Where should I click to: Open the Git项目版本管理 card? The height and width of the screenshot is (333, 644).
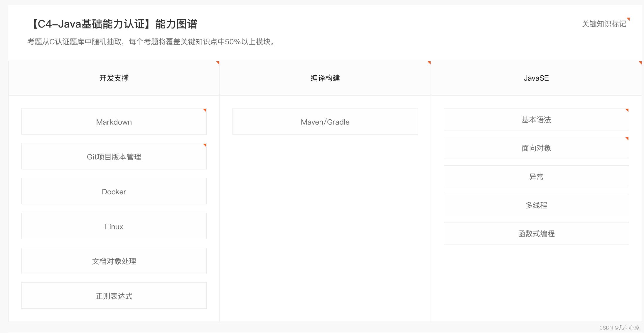pyautogui.click(x=114, y=157)
